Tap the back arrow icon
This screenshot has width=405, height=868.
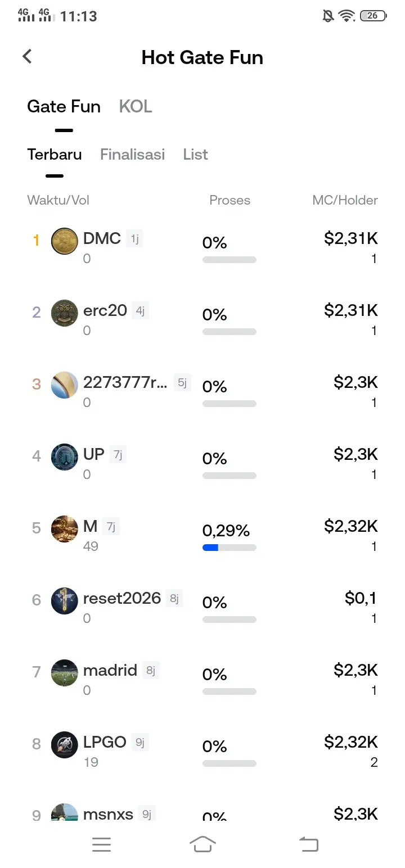27,56
